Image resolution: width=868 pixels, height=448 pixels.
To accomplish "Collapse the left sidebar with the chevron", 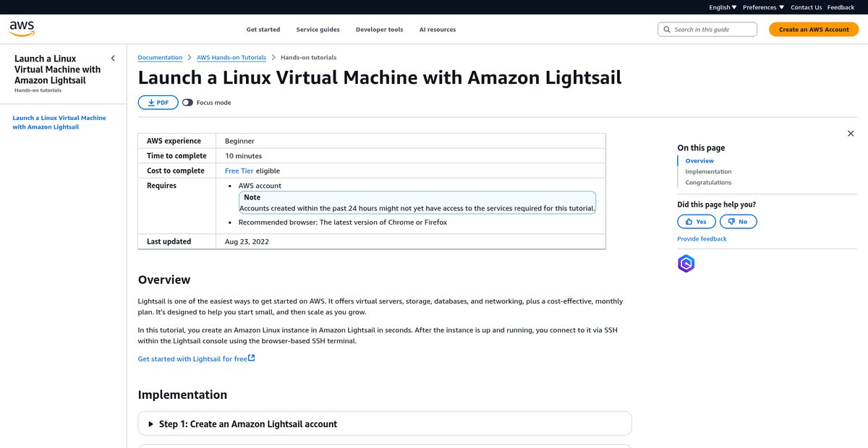I will (x=113, y=59).
